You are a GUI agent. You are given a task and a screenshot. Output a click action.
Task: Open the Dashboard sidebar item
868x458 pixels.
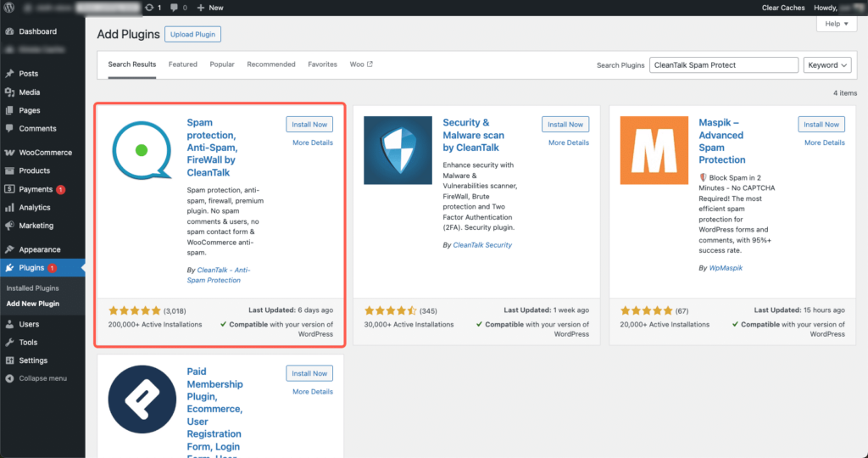coord(37,31)
